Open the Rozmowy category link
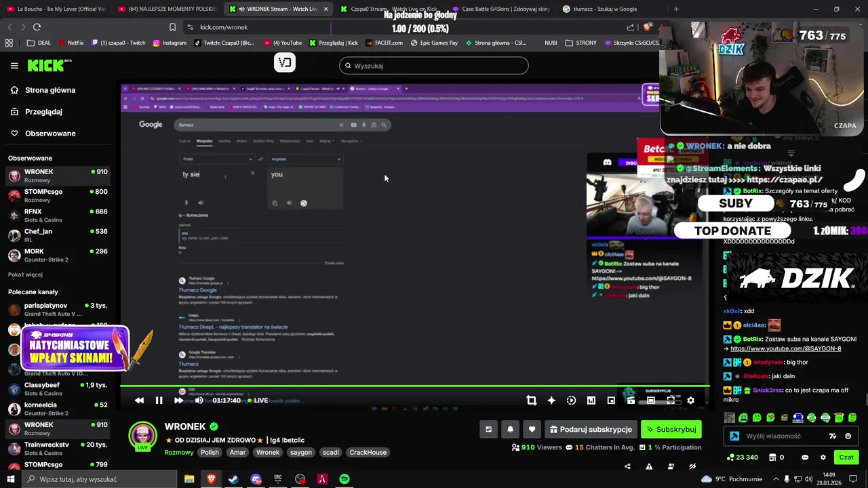The width and height of the screenshot is (868, 488). click(179, 452)
